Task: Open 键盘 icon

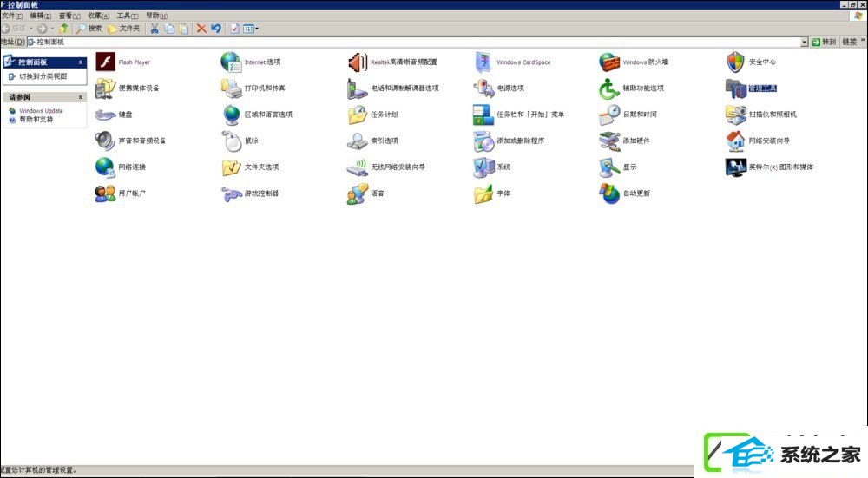Action: [105, 115]
